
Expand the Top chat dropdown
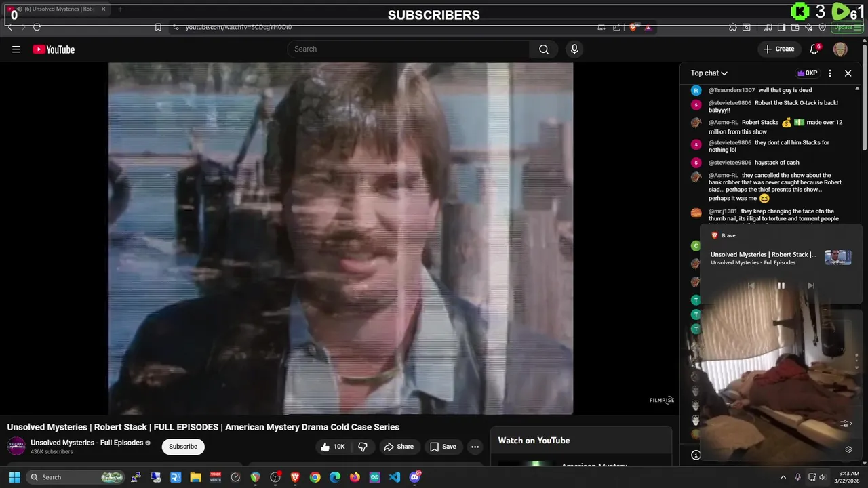tap(709, 73)
